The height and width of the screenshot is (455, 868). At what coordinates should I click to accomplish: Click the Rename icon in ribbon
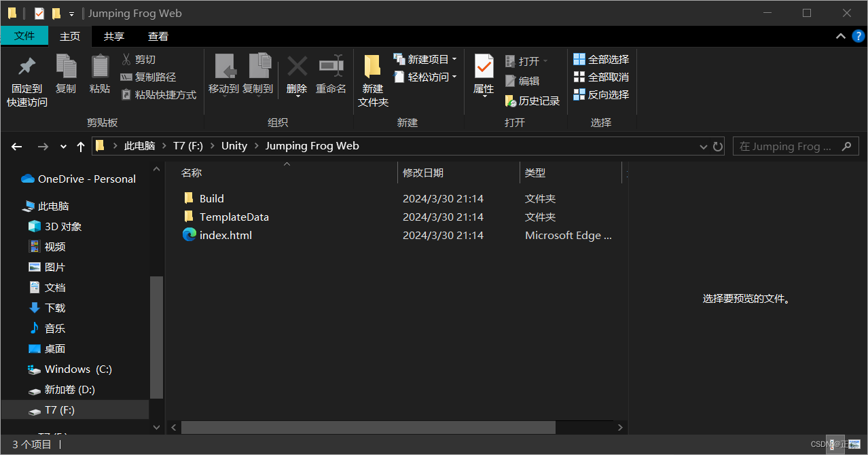pos(331,67)
